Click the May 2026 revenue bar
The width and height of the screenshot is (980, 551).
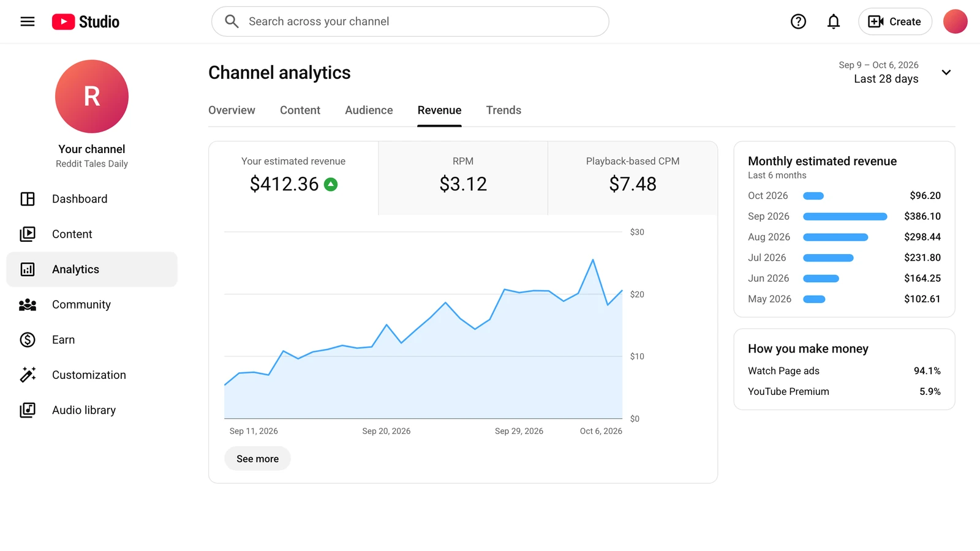[814, 299]
